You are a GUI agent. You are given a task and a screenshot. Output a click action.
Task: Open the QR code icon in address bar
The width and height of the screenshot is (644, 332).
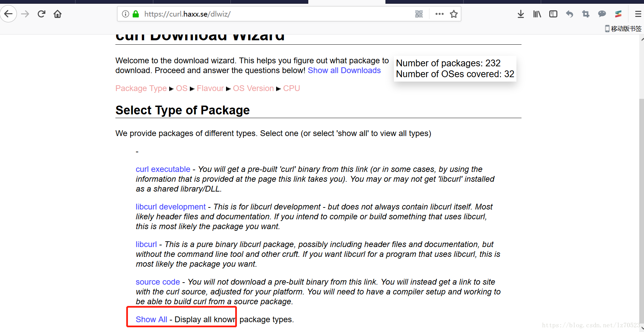(419, 14)
